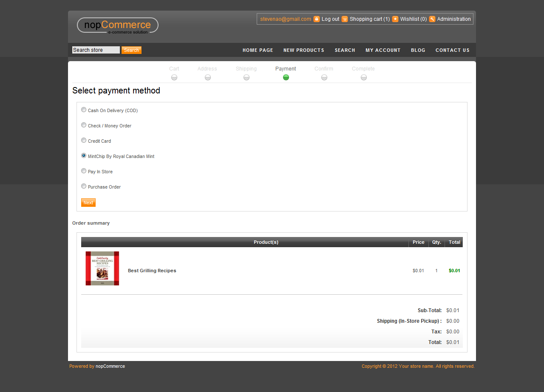Click the green Payment step indicator
Viewport: 544px width, 392px height.
(286, 77)
